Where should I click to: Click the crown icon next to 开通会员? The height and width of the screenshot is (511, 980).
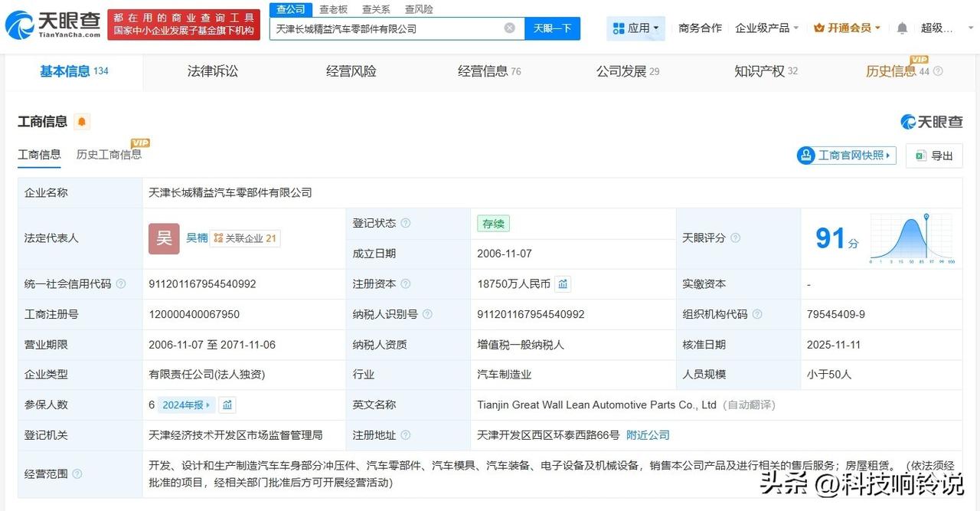coord(819,28)
